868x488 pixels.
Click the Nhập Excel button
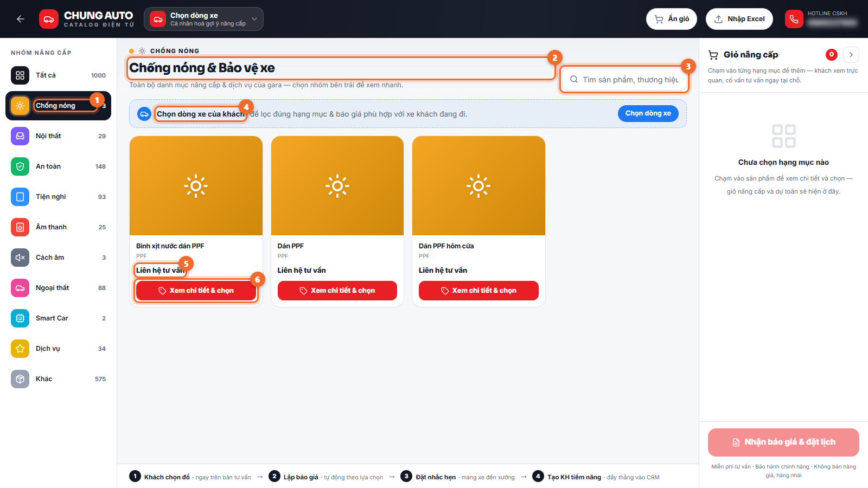pyautogui.click(x=739, y=19)
